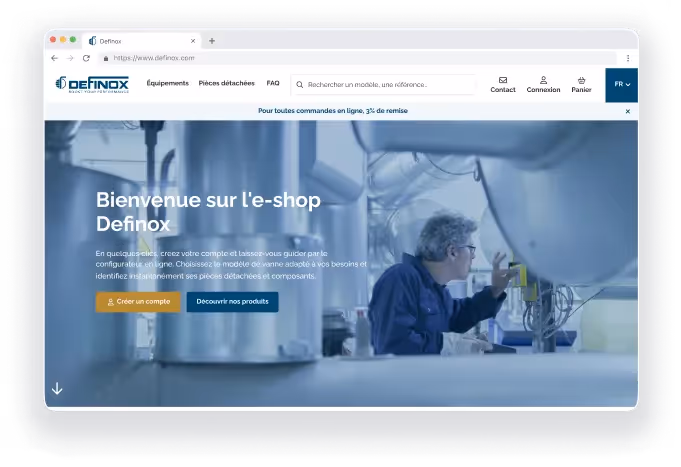
Task: Click the macOS green maximize window dot
Action: pos(73,40)
